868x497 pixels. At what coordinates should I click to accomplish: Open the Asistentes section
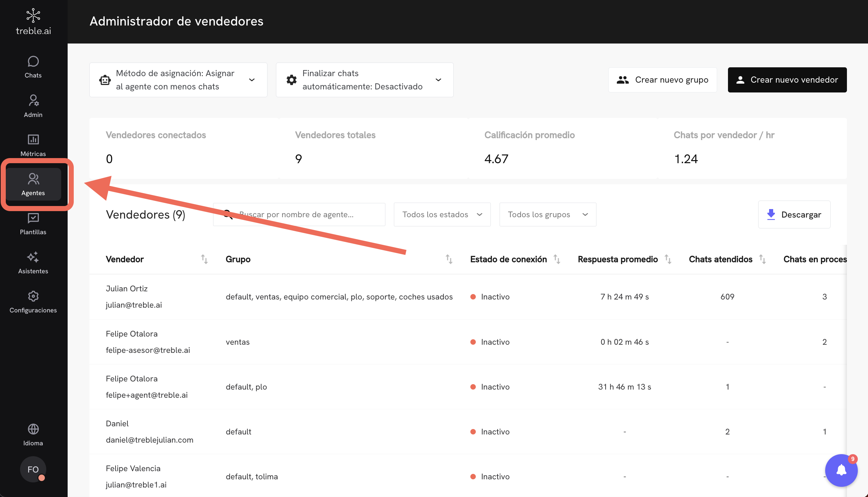click(33, 263)
